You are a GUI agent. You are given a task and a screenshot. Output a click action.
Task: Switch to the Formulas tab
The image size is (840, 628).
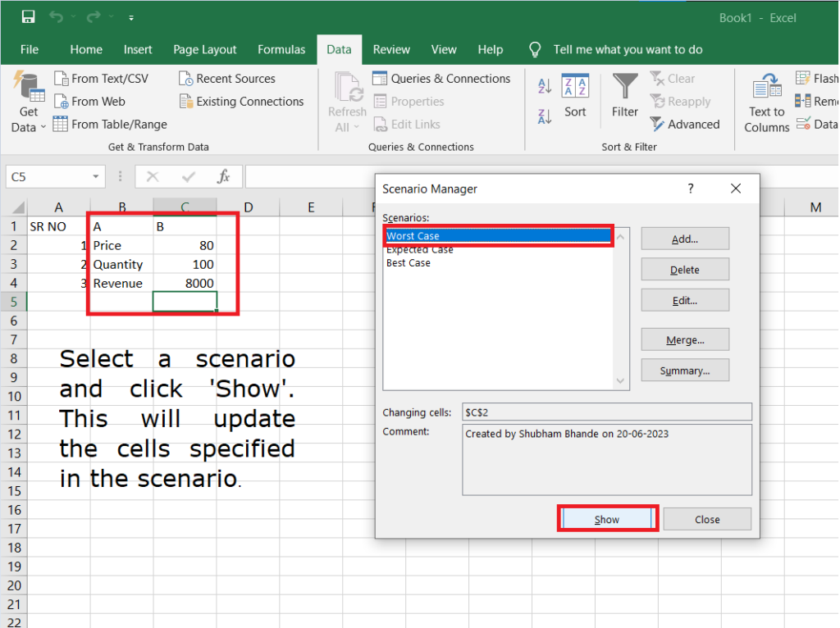(281, 49)
